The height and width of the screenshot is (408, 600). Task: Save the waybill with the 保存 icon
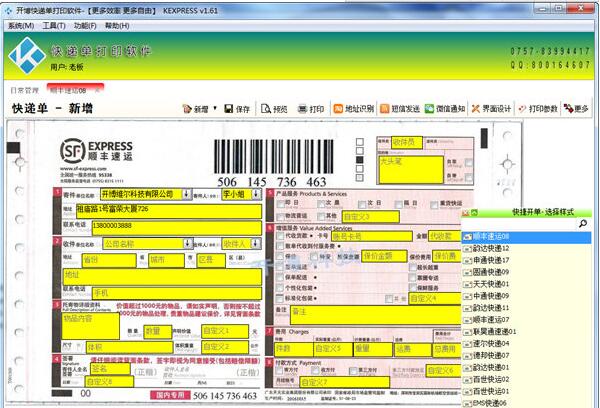pos(228,109)
